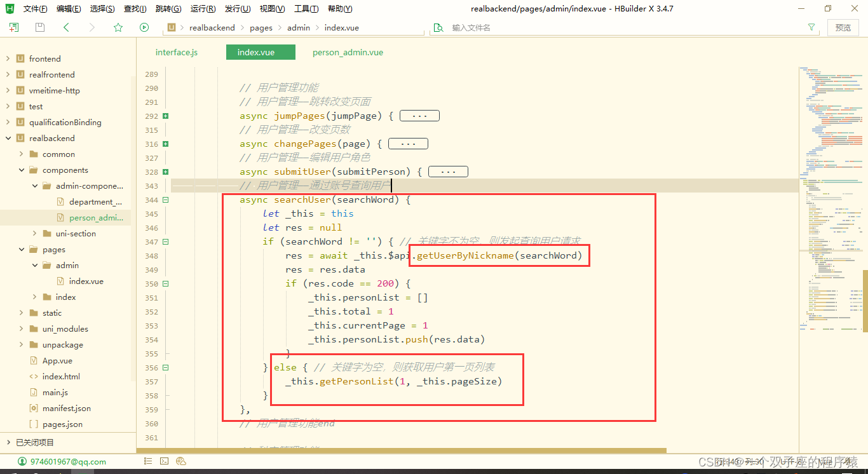The height and width of the screenshot is (474, 868).
Task: Click the manifest.json file icon
Action: pos(34,408)
